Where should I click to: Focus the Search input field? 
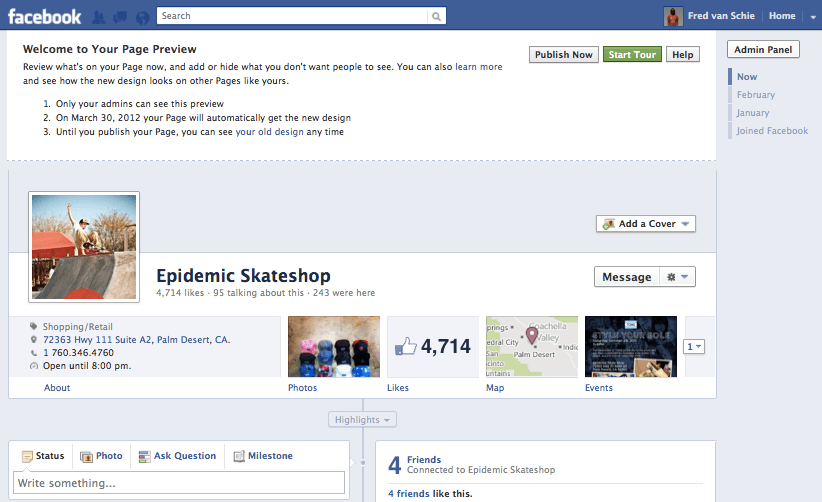[293, 16]
